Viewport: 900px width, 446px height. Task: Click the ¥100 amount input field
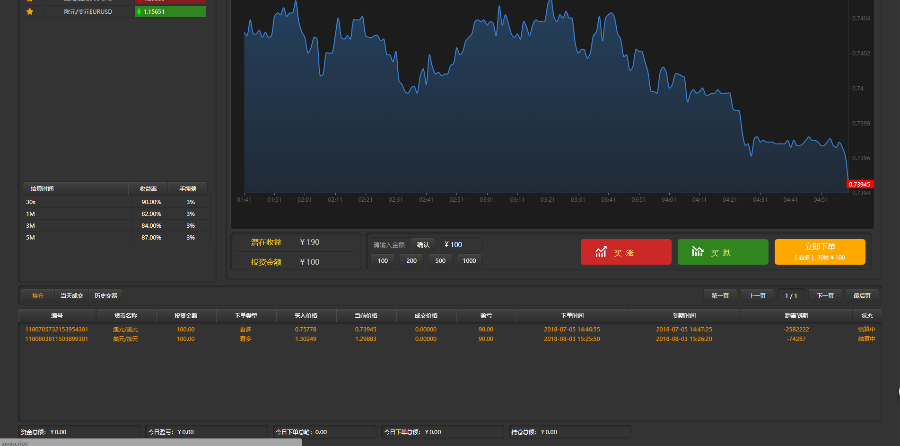tap(462, 244)
